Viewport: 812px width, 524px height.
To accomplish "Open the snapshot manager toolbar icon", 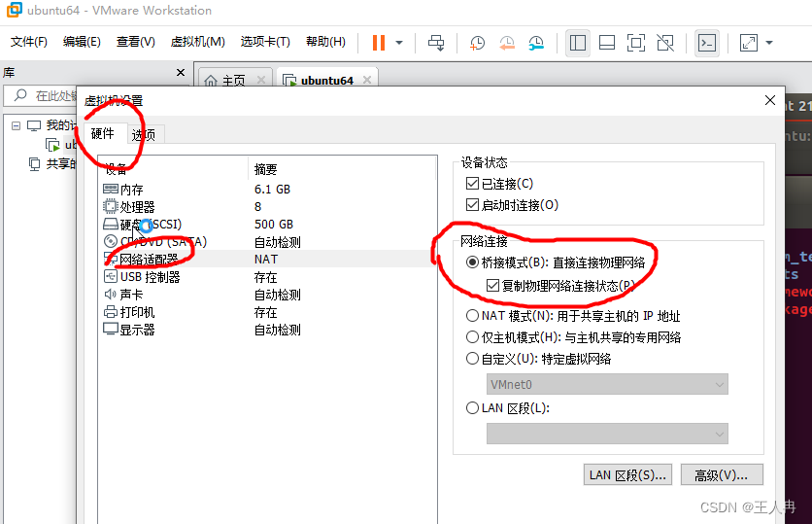I will pos(536,43).
